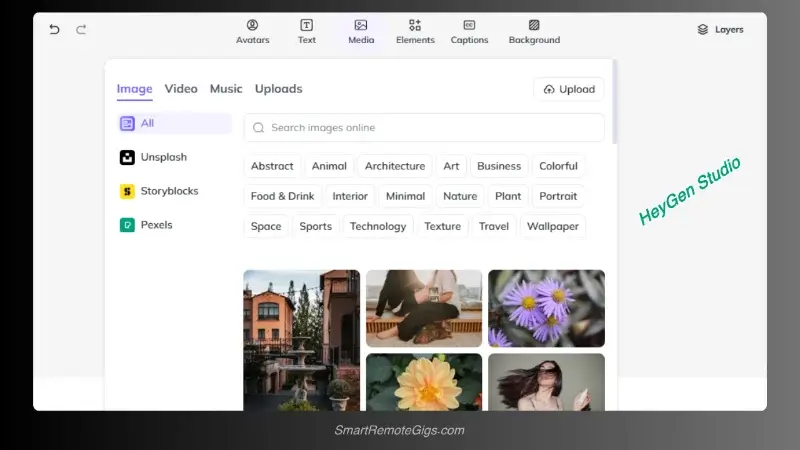Select the Media toolbar item
The height and width of the screenshot is (450, 800).
(361, 32)
